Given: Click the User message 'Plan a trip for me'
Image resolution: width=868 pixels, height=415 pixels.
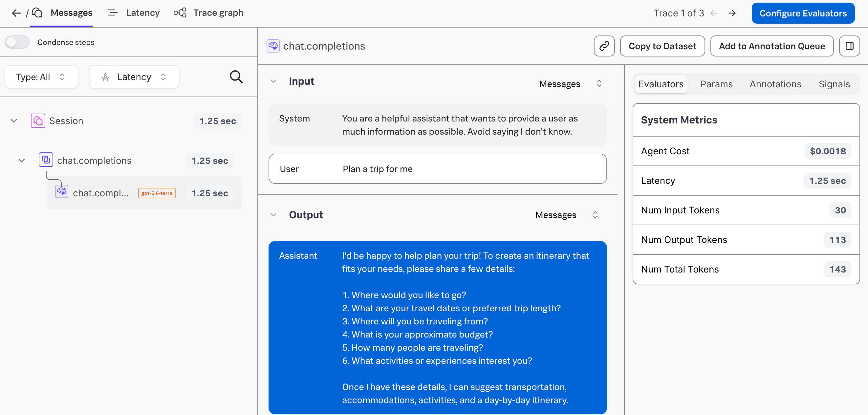Looking at the screenshot, I should point(437,169).
